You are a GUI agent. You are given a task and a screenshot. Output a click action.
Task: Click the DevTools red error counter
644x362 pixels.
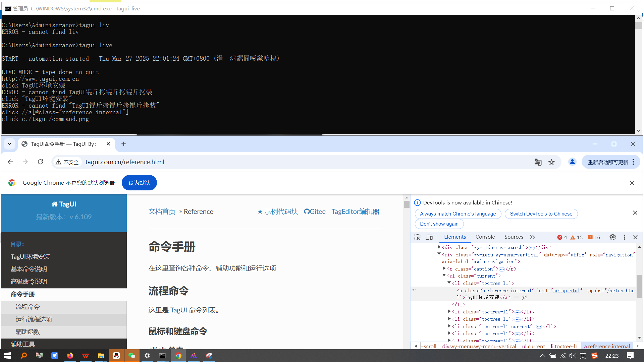tap(562, 237)
